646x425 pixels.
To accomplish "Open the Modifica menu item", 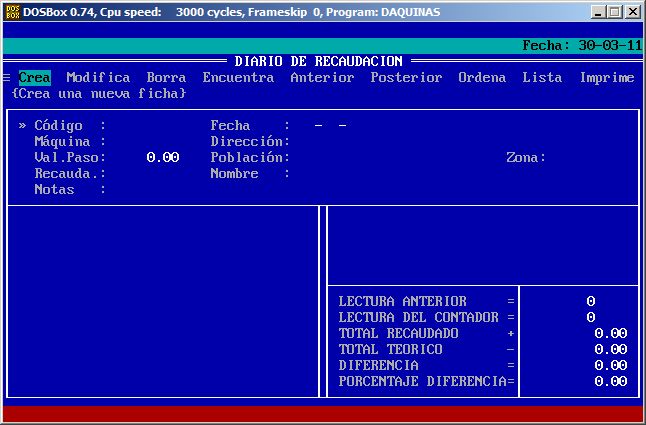I will 98,78.
